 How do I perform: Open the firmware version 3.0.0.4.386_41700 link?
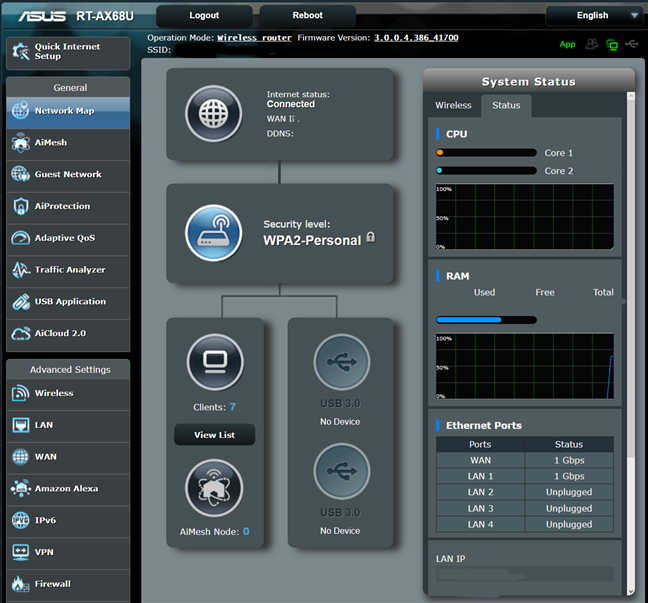point(416,37)
